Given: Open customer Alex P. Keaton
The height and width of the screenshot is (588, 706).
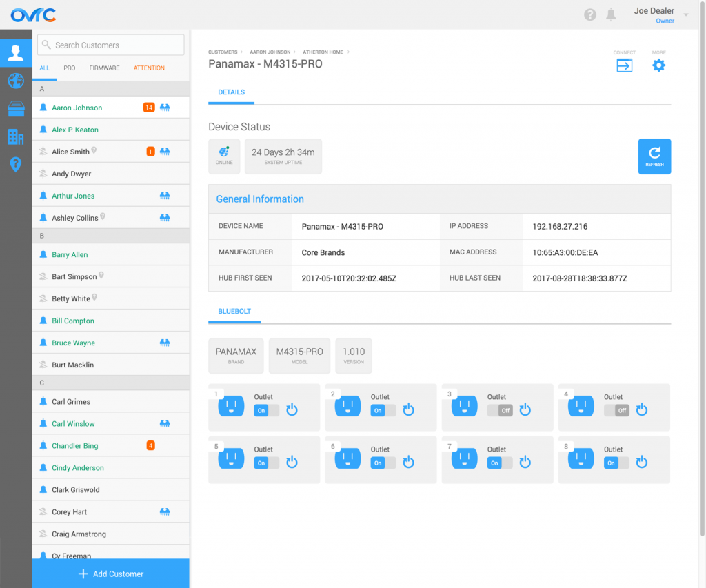Looking at the screenshot, I should 111,130.
